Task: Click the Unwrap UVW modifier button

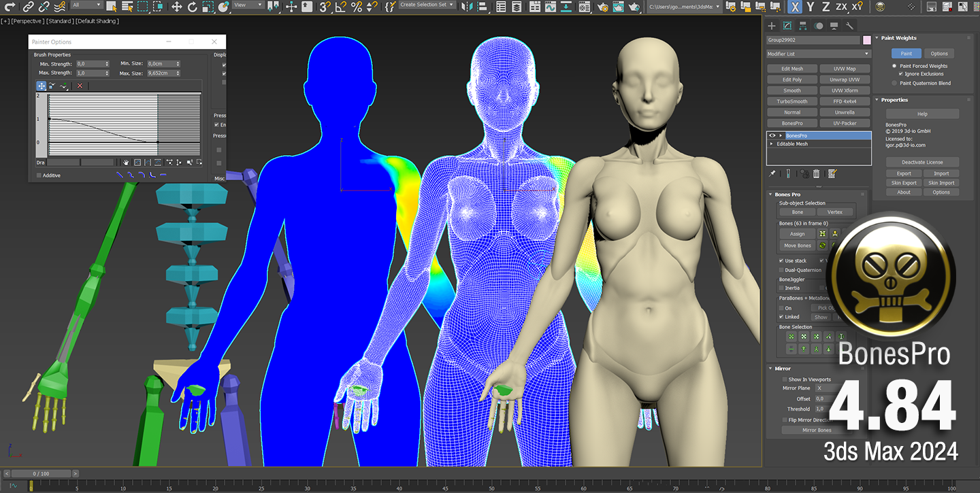Action: pyautogui.click(x=845, y=80)
